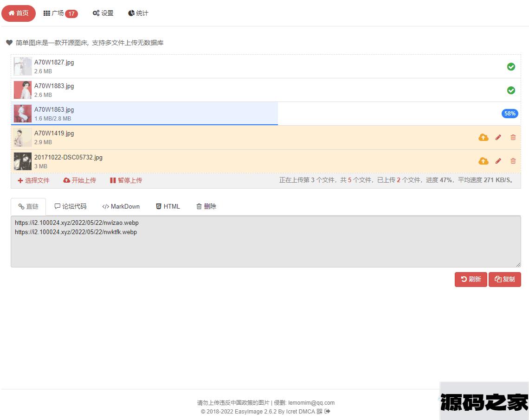Switch to the 论坛代码 tab
Screen dimensions: 529x420
71,207
